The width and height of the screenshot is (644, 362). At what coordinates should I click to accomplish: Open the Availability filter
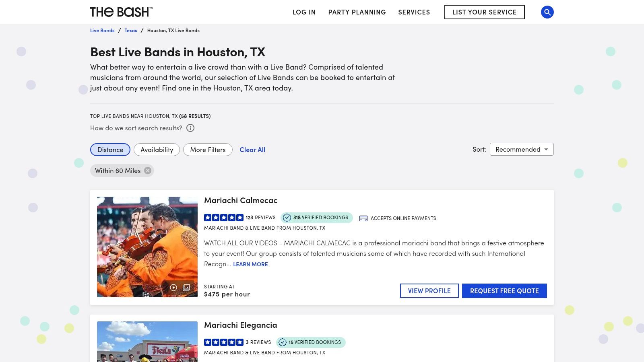point(157,150)
